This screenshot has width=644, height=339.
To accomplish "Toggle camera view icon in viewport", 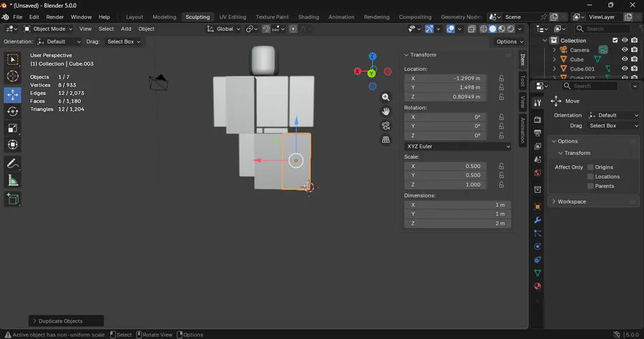I will coord(386,126).
